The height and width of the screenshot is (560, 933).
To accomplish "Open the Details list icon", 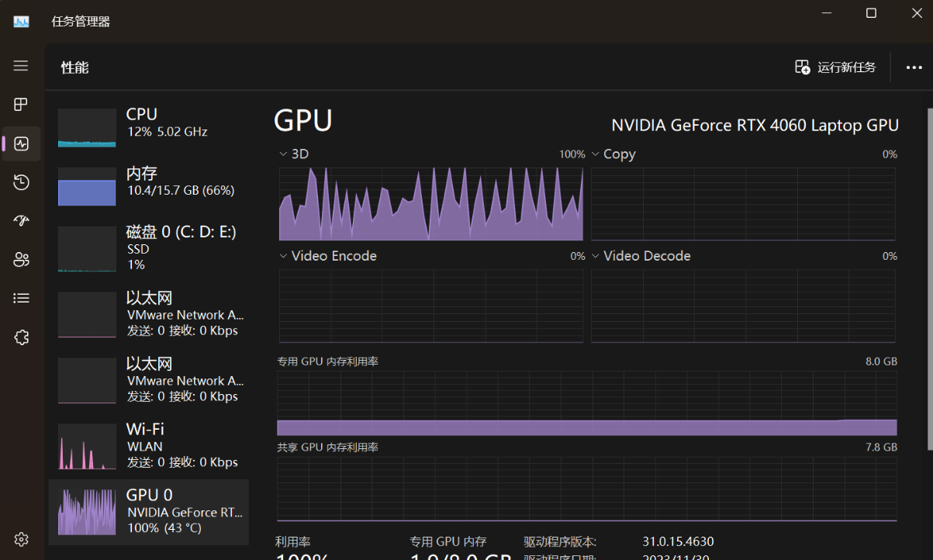I will coord(21,298).
